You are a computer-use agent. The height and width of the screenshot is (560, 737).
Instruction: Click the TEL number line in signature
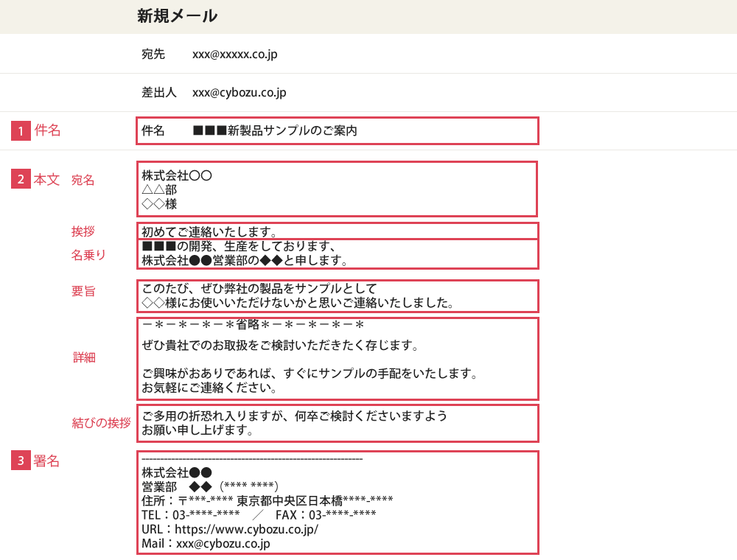pyautogui.click(x=191, y=514)
